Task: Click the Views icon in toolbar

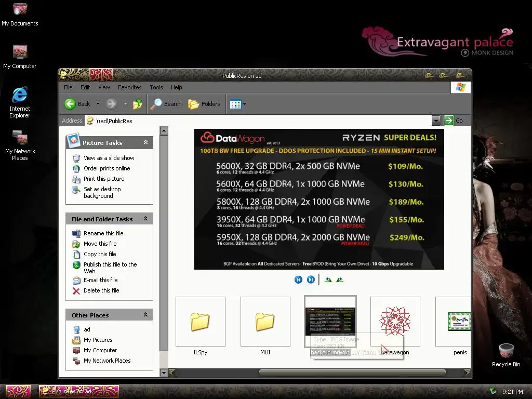Action: pyautogui.click(x=235, y=104)
